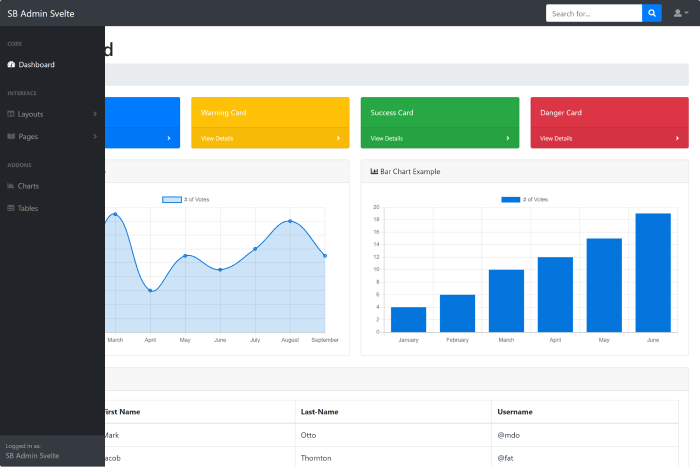
Task: Toggle the # of Votes legend in area chart
Action: tap(185, 200)
